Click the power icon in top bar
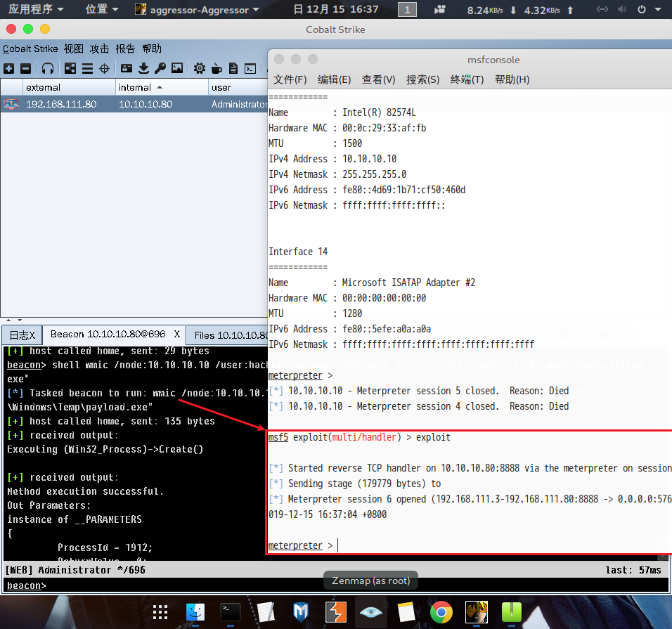This screenshot has height=629, width=672. 642,9
